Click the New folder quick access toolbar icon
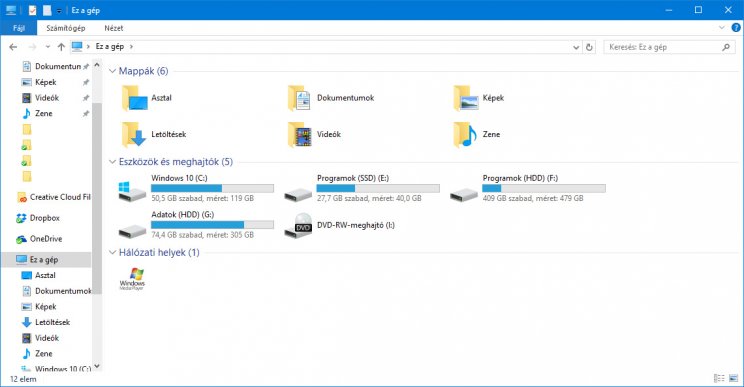744x387 pixels. coord(47,10)
